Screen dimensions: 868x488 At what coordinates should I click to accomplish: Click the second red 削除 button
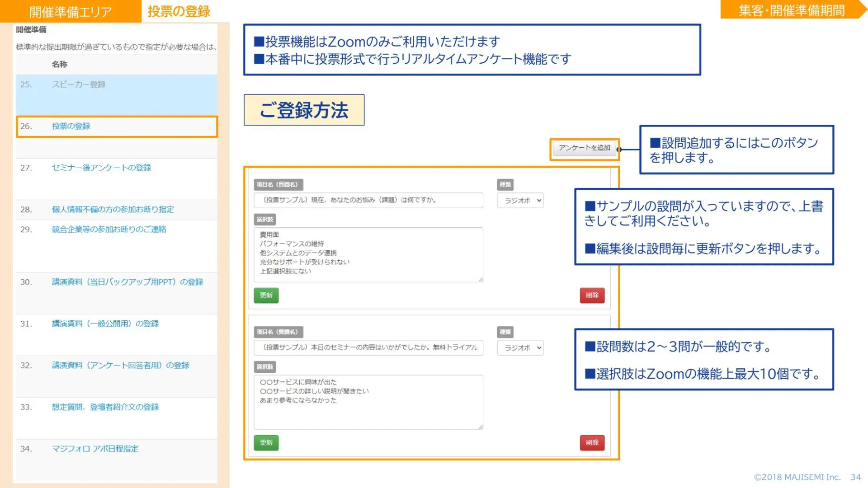pos(592,443)
